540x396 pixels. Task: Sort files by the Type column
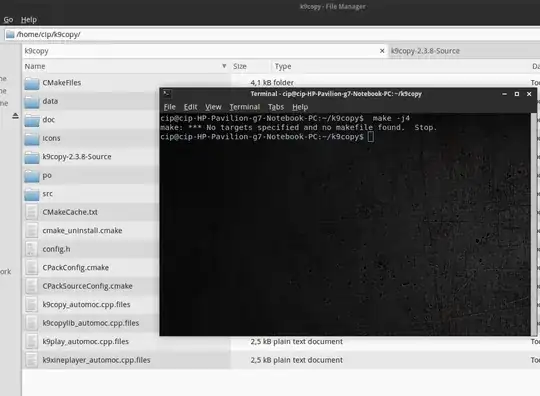283,66
